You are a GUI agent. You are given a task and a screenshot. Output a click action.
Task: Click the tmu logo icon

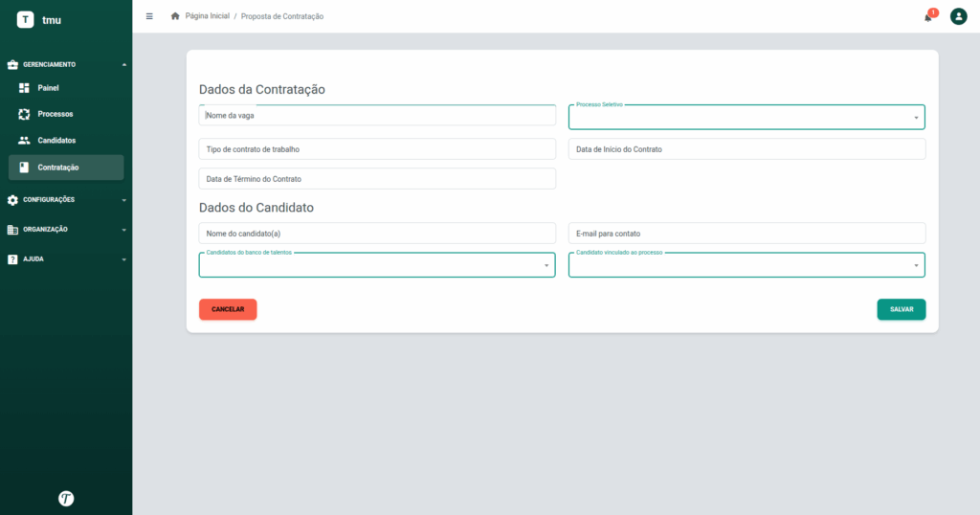coord(25,20)
